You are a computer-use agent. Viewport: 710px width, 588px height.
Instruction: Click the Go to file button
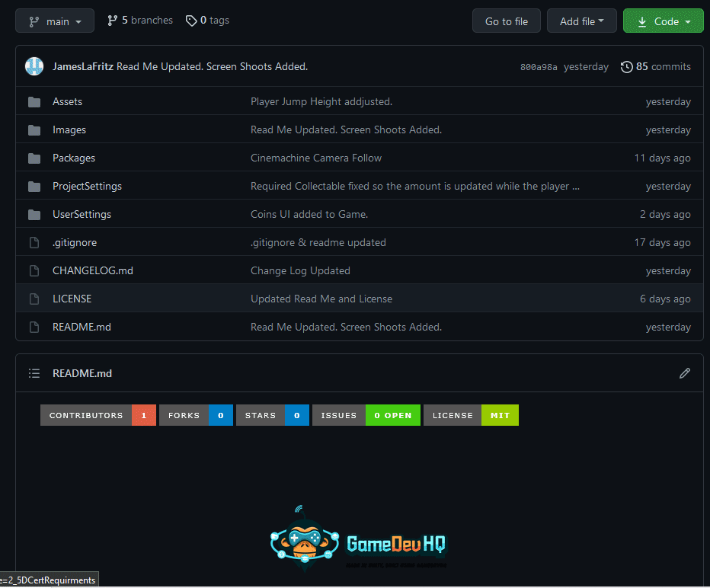point(506,21)
